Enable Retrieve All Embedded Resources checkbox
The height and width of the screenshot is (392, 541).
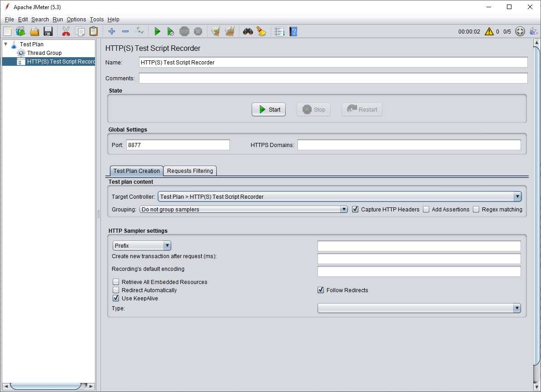coord(116,282)
